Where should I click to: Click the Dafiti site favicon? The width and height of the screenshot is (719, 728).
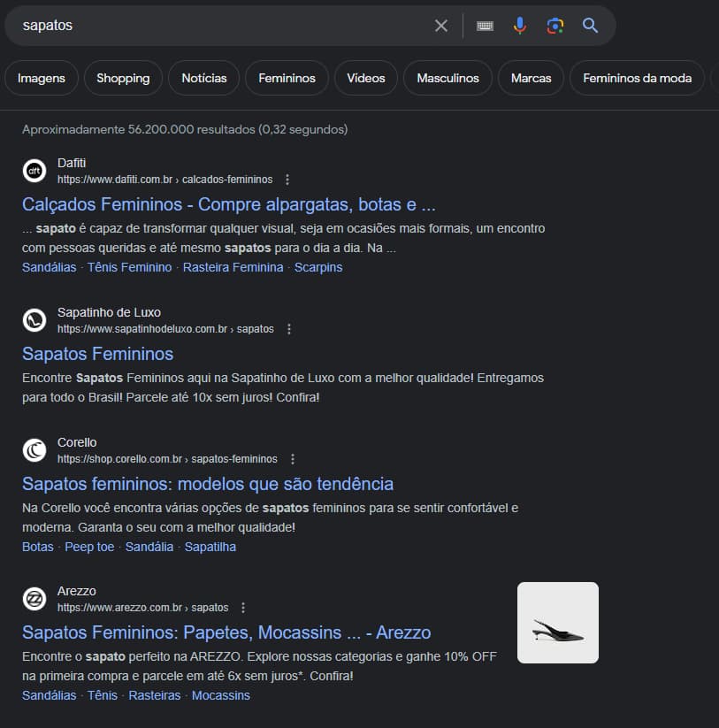point(34,171)
